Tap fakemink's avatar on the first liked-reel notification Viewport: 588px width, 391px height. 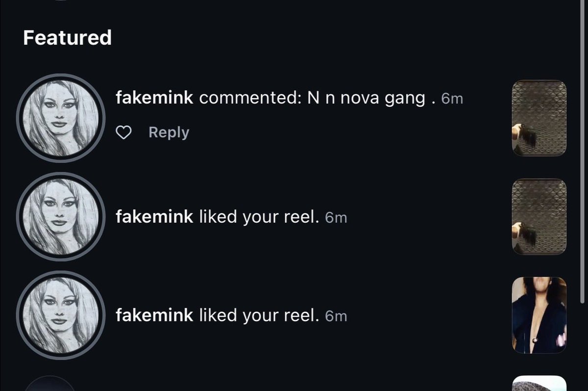(x=60, y=216)
